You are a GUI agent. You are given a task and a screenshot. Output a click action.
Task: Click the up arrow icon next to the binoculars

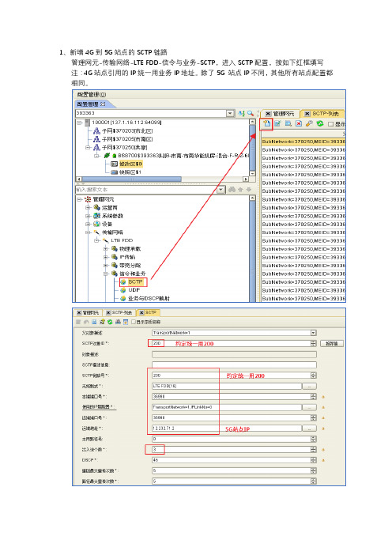pos(240,190)
